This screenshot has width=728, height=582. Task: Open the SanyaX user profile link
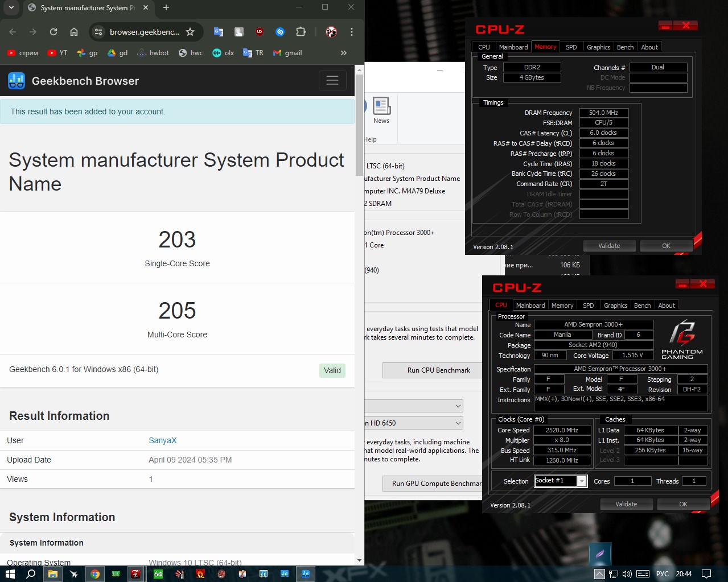(x=163, y=440)
